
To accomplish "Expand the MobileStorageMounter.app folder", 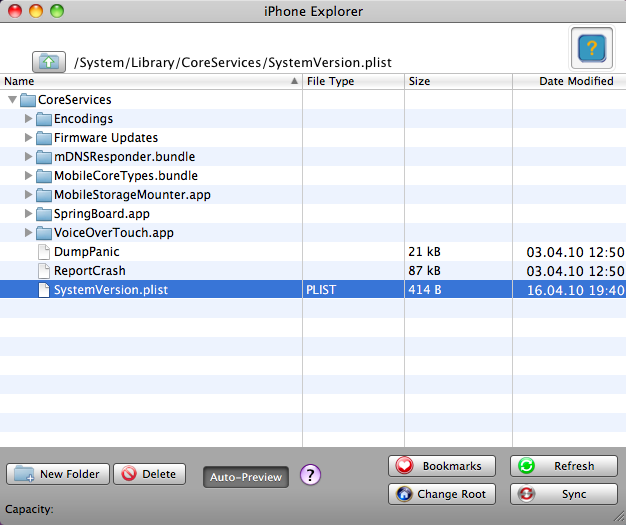I will [28, 194].
